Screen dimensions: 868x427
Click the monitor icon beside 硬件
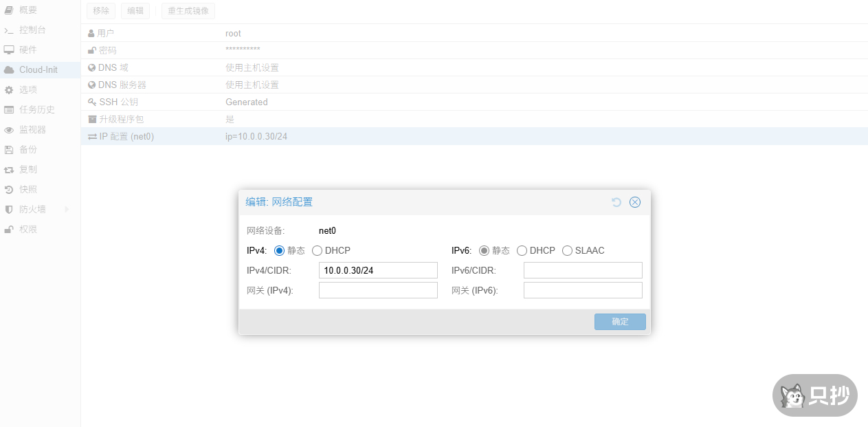pos(9,50)
